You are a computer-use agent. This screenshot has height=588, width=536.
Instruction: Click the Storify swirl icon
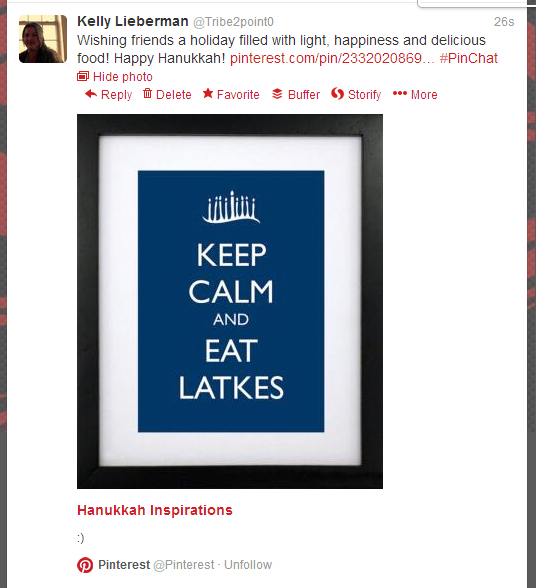coord(337,94)
